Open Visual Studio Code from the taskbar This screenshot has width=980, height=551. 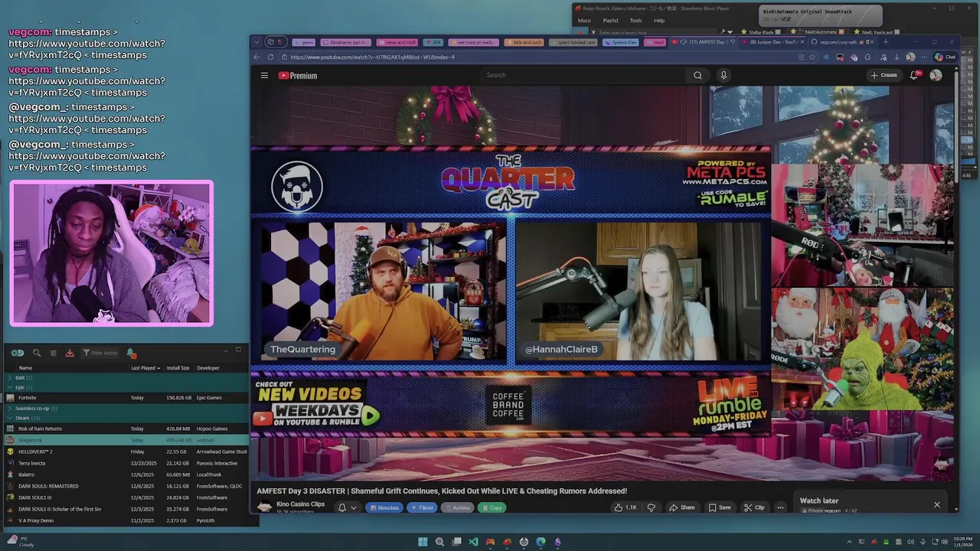[x=473, y=542]
